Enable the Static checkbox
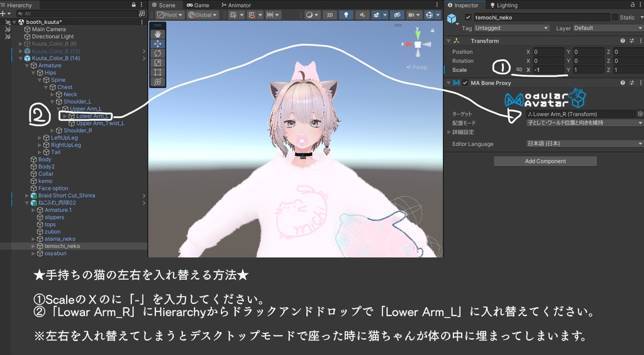The height and width of the screenshot is (355, 644). point(615,17)
